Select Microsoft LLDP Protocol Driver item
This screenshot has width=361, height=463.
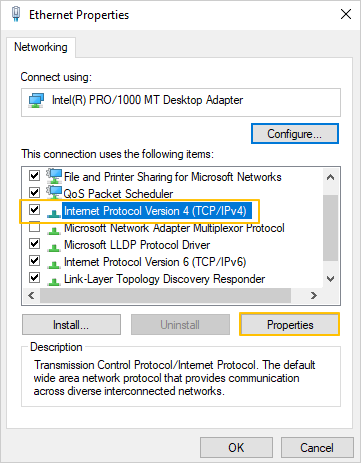[x=137, y=245]
